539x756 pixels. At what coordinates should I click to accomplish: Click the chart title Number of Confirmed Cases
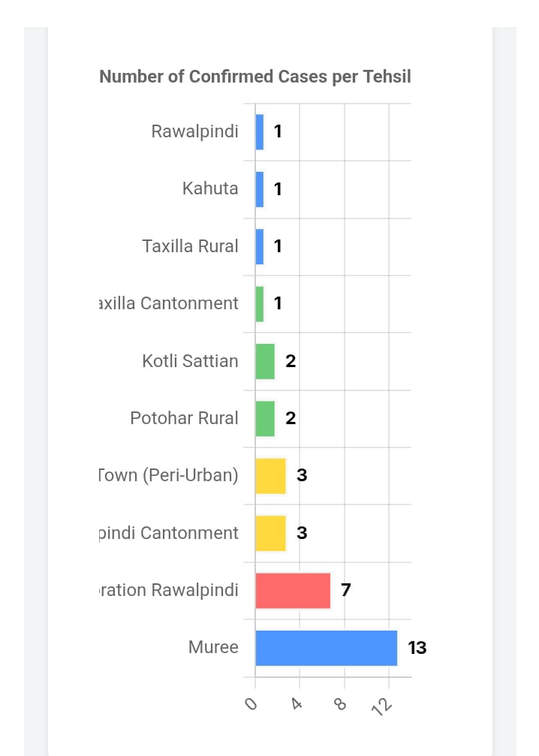(x=255, y=76)
